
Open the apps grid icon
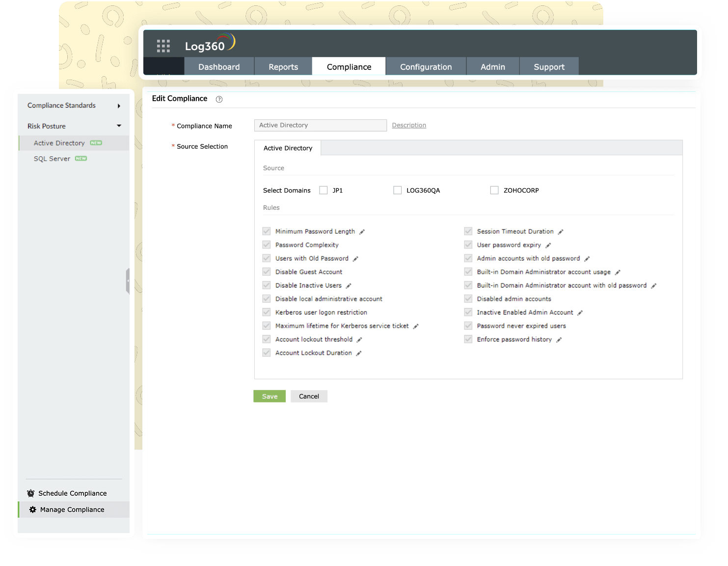[x=163, y=46]
